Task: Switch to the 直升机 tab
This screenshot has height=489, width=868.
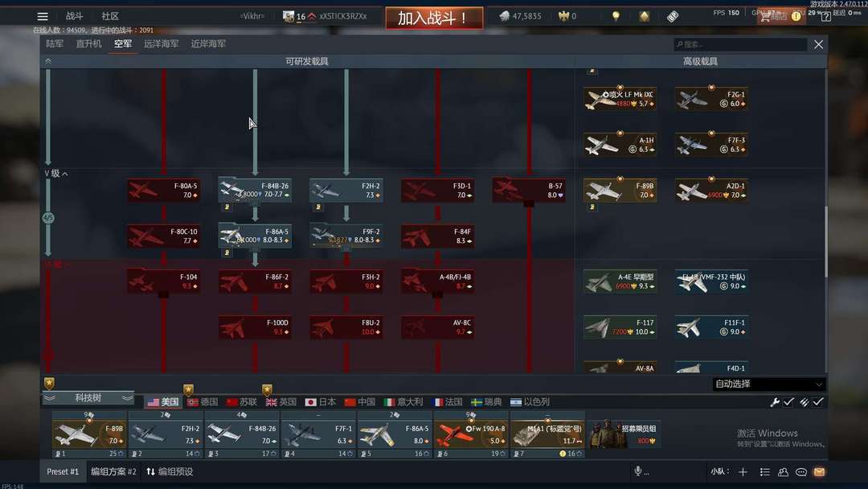Action: (88, 43)
